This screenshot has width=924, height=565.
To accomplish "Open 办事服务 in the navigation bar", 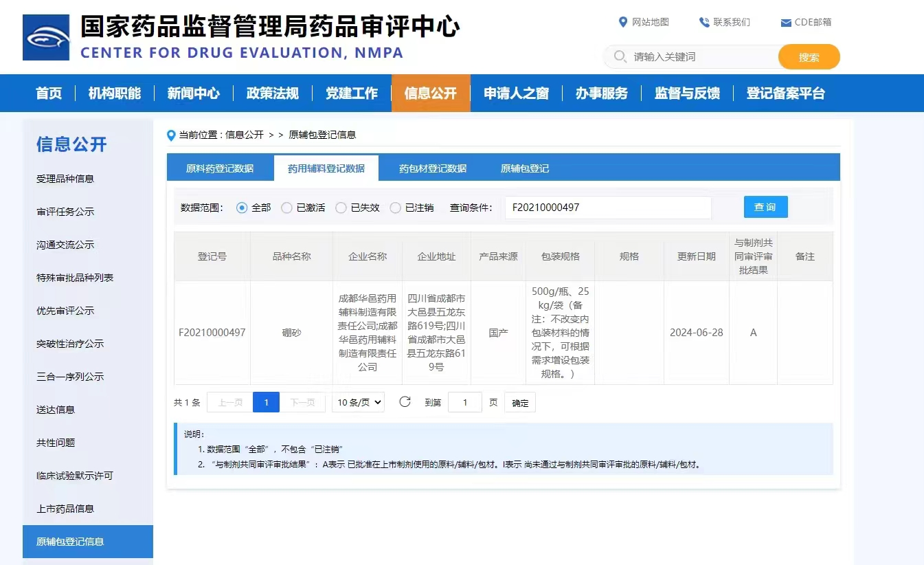I will coord(602,93).
